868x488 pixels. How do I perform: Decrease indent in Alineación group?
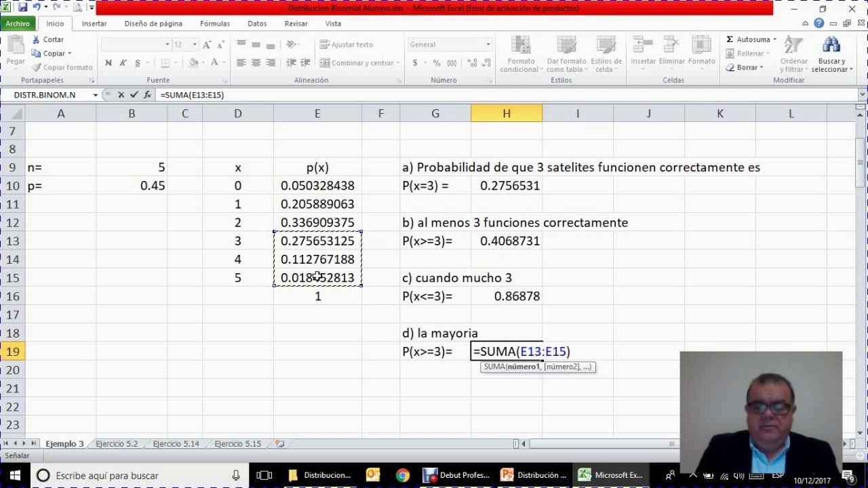click(291, 63)
